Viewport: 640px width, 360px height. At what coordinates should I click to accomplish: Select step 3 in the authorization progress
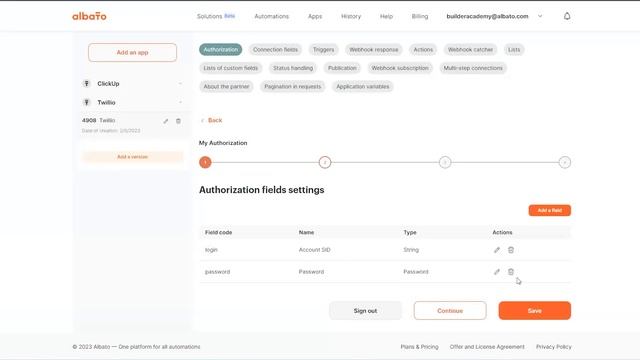tap(445, 162)
